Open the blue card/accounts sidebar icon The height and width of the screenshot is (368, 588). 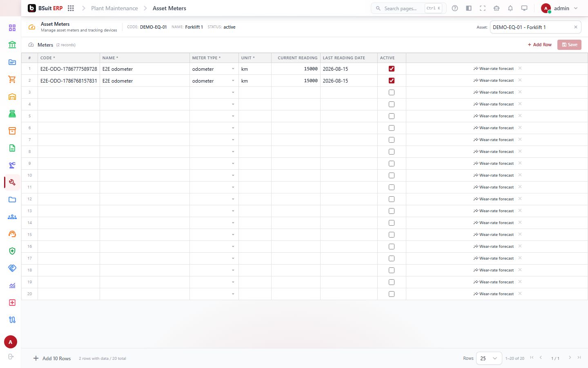pos(12,62)
